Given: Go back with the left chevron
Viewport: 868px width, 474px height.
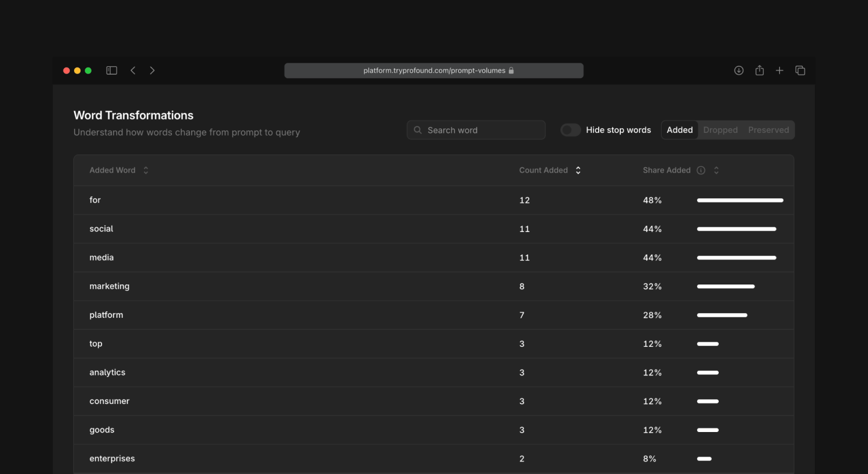Looking at the screenshot, I should [133, 71].
